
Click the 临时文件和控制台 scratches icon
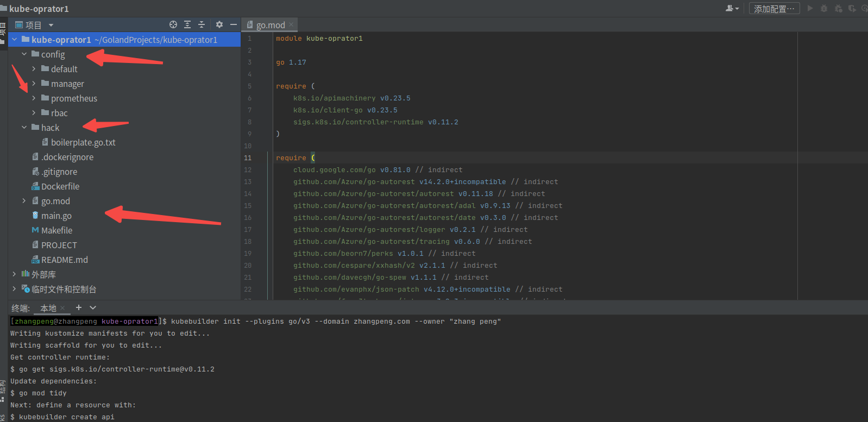26,289
